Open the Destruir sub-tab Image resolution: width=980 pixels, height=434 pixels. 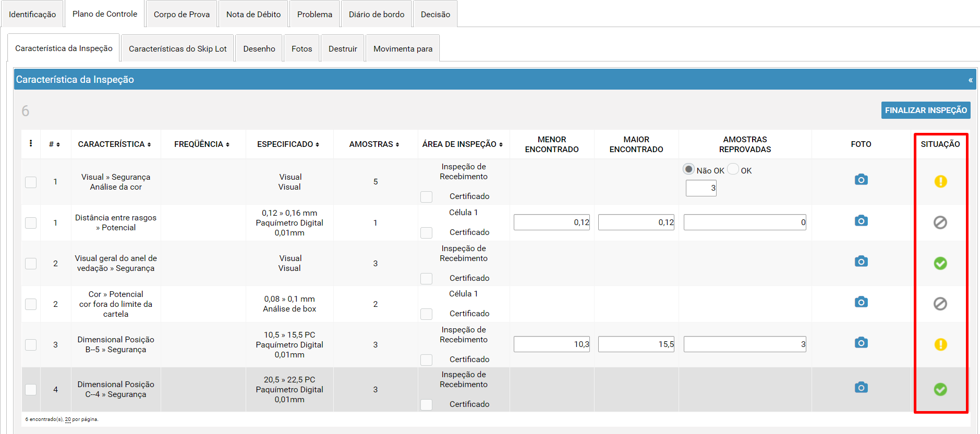tap(343, 48)
